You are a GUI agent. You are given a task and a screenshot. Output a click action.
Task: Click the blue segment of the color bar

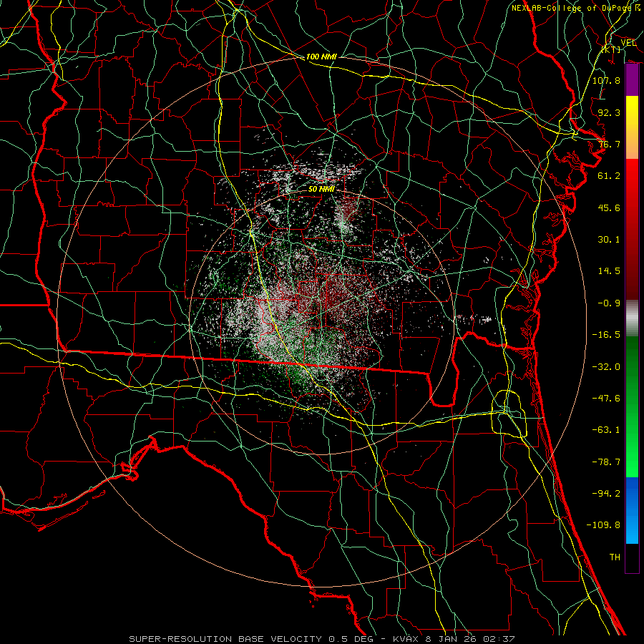point(632,510)
